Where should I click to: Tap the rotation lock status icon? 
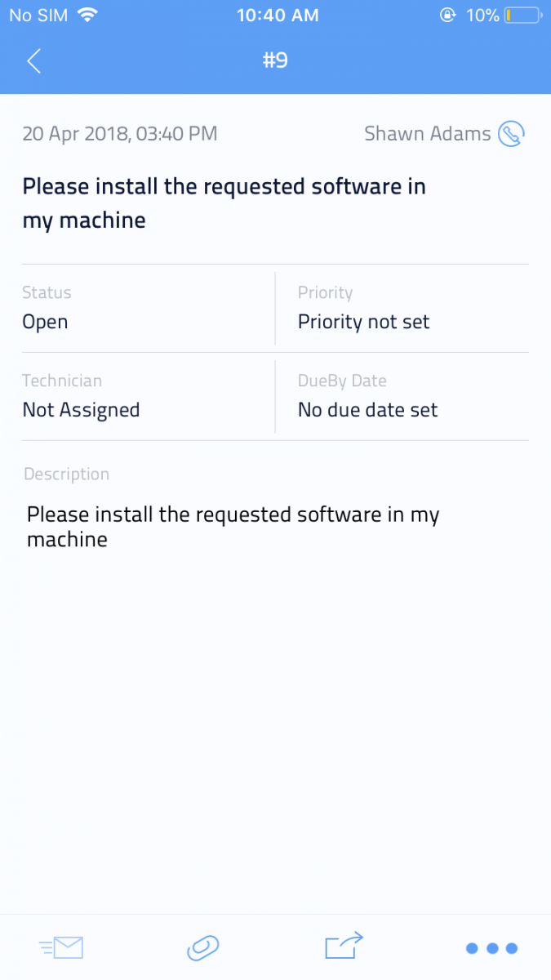tap(447, 16)
